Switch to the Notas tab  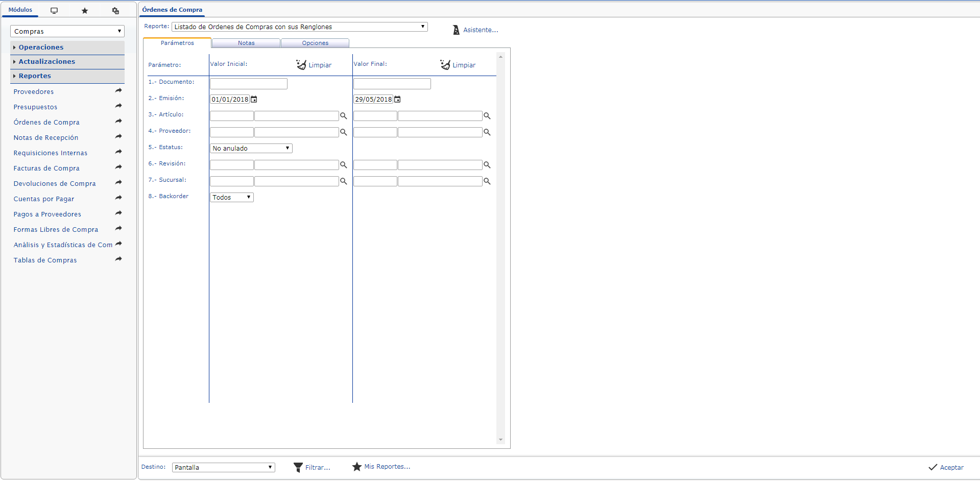[x=246, y=43]
